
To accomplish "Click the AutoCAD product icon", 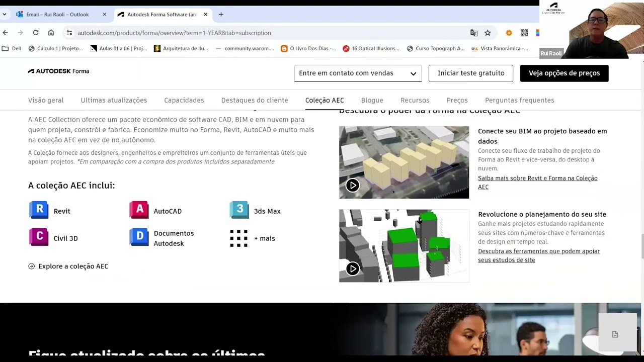I will pos(139,210).
